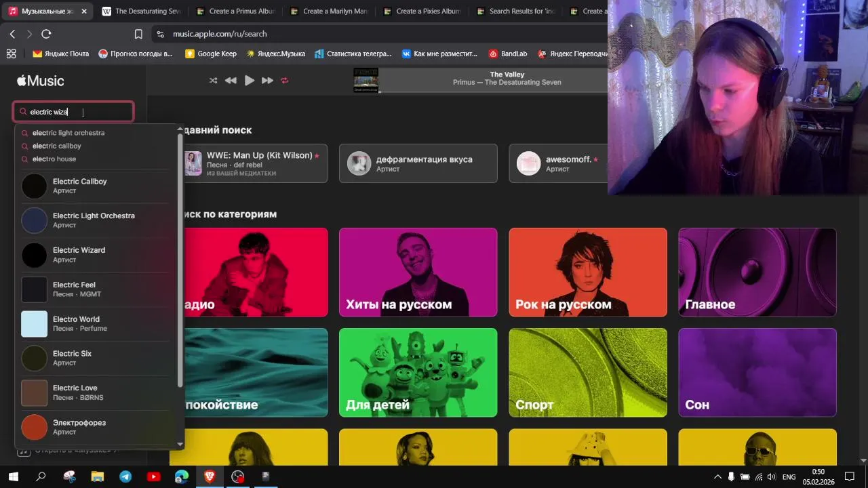
Task: Go back with browser back arrow
Action: pos(12,34)
